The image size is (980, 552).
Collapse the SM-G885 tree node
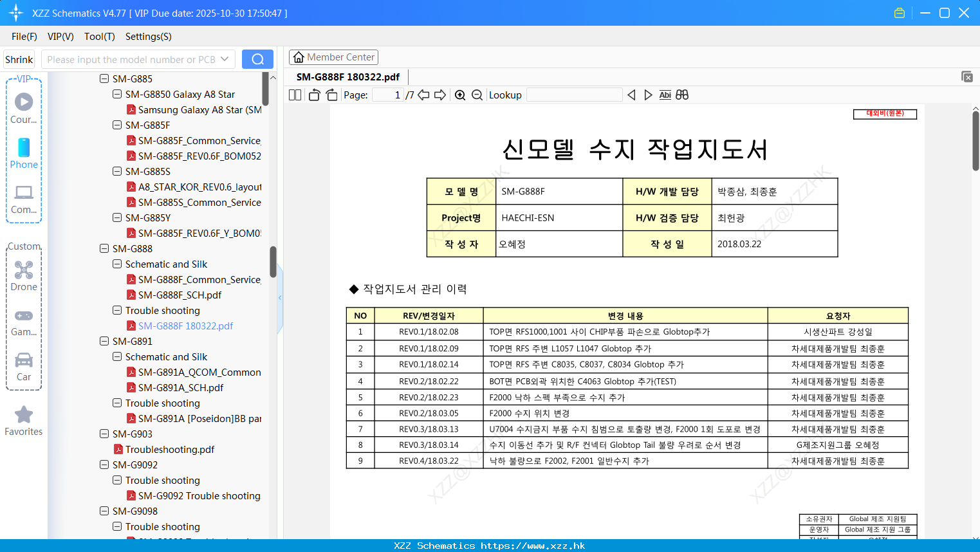(104, 78)
